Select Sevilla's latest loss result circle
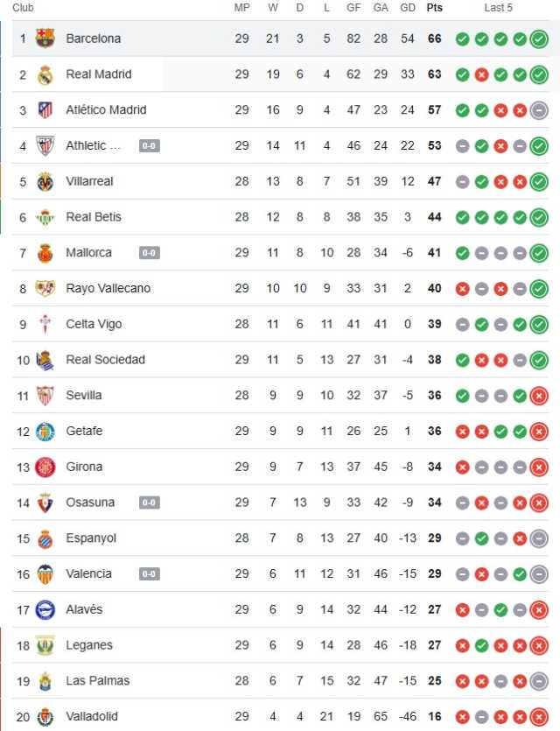This screenshot has height=731, width=560. [x=539, y=397]
